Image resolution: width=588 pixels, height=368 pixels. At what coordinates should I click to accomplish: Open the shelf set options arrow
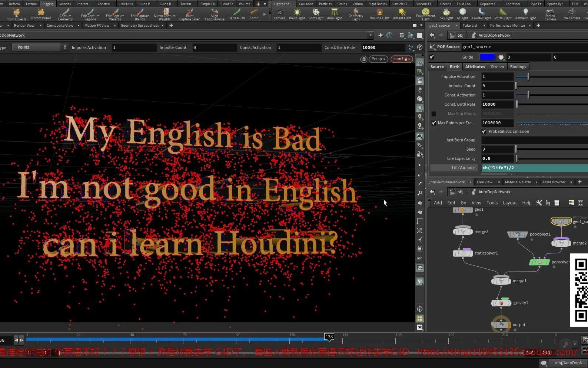coord(265,4)
